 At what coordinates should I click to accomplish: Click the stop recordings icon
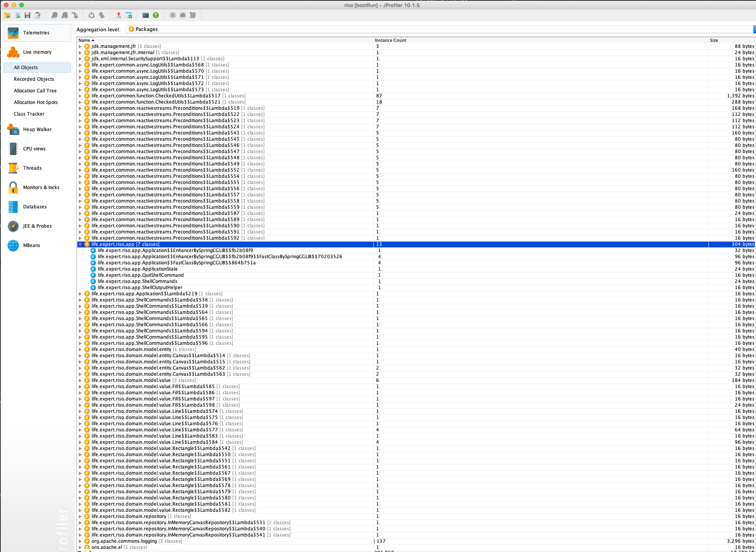tap(65, 15)
